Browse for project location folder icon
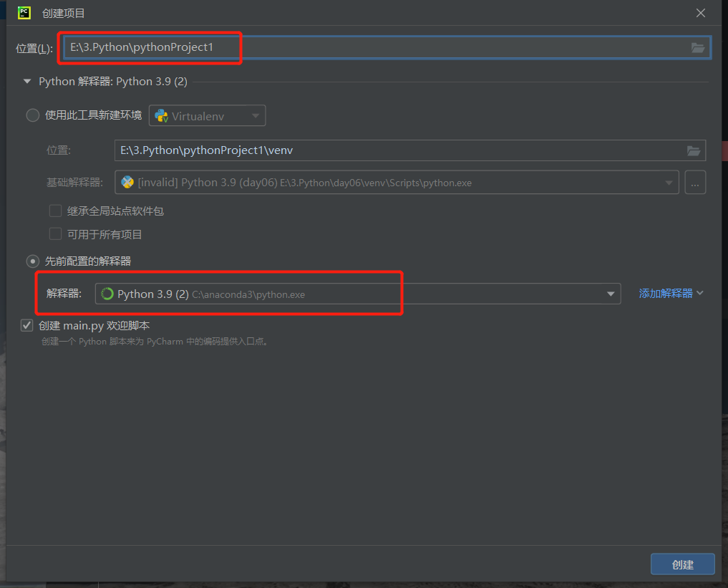The height and width of the screenshot is (588, 728). pos(697,47)
